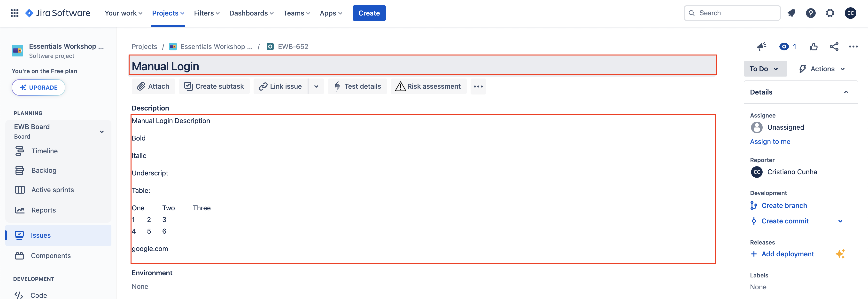Screen dimensions: 868x299
Task: Open the Projects menu
Action: (168, 13)
